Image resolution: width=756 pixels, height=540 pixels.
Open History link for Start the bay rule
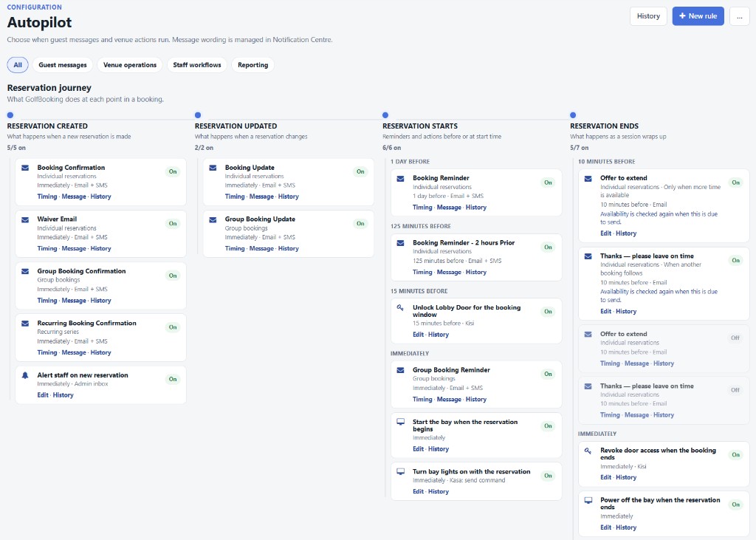point(439,449)
